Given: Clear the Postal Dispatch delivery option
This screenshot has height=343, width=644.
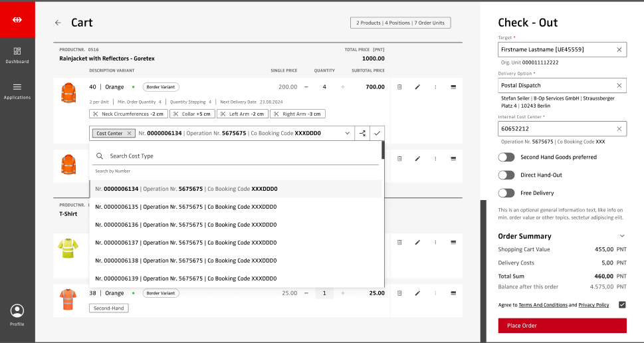Looking at the screenshot, I should [619, 85].
